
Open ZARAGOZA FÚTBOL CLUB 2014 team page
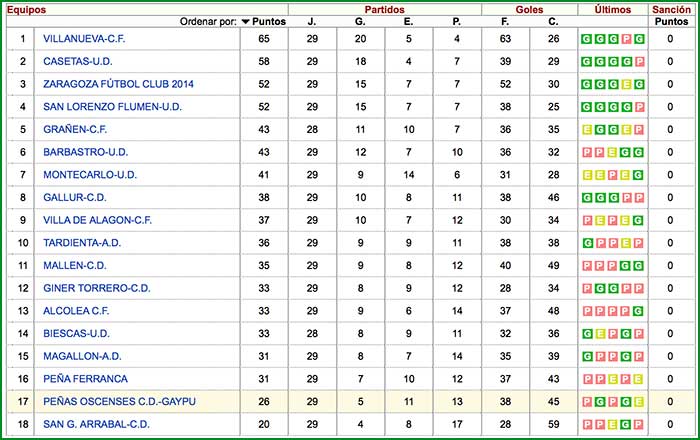[x=119, y=85]
